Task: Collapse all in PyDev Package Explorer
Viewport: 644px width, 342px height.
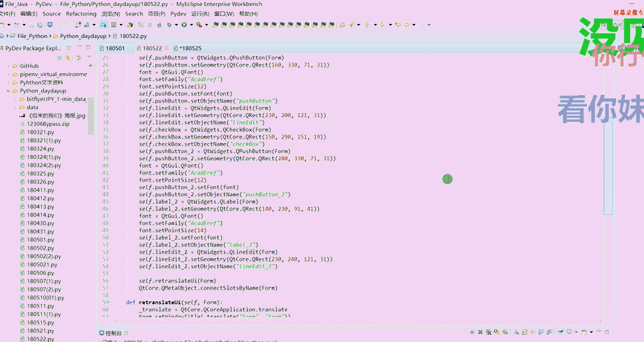Action: pos(60,58)
